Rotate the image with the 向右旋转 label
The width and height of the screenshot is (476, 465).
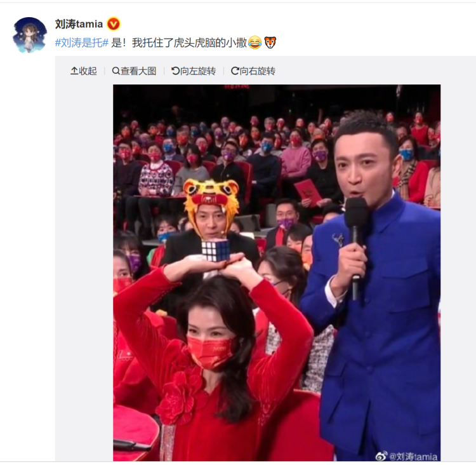pos(258,71)
